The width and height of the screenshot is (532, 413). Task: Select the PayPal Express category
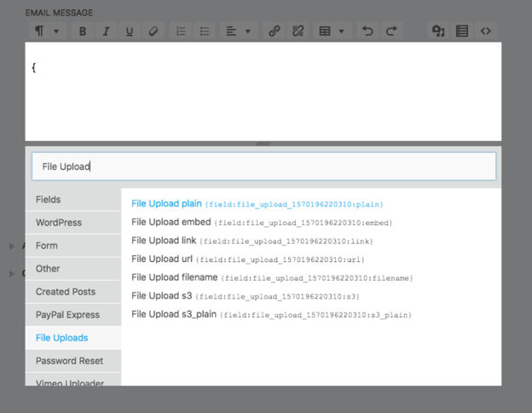[x=67, y=315]
